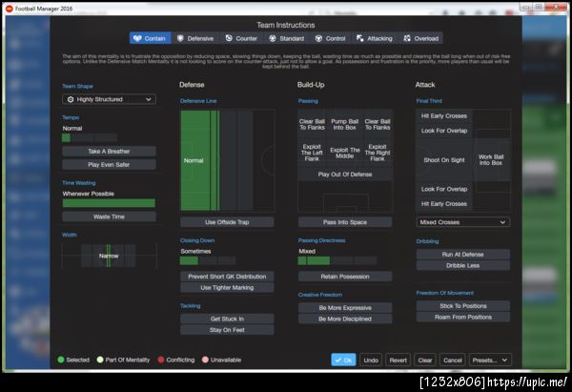
Task: Click the Football Manager 2016 title icon
Action: pos(10,9)
